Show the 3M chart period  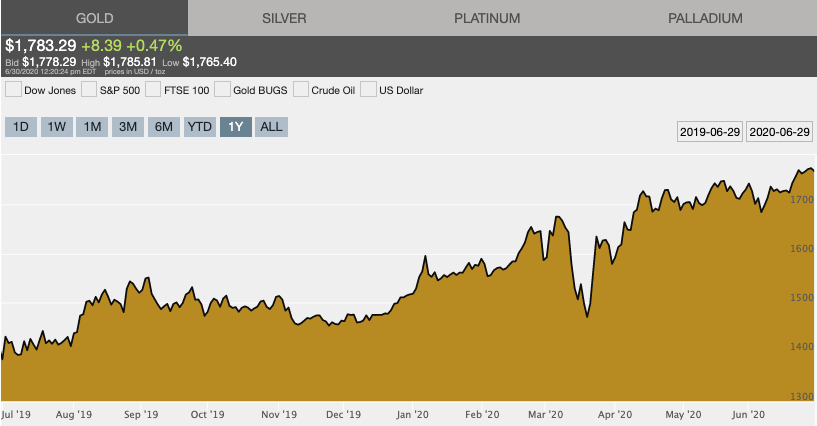(x=128, y=127)
